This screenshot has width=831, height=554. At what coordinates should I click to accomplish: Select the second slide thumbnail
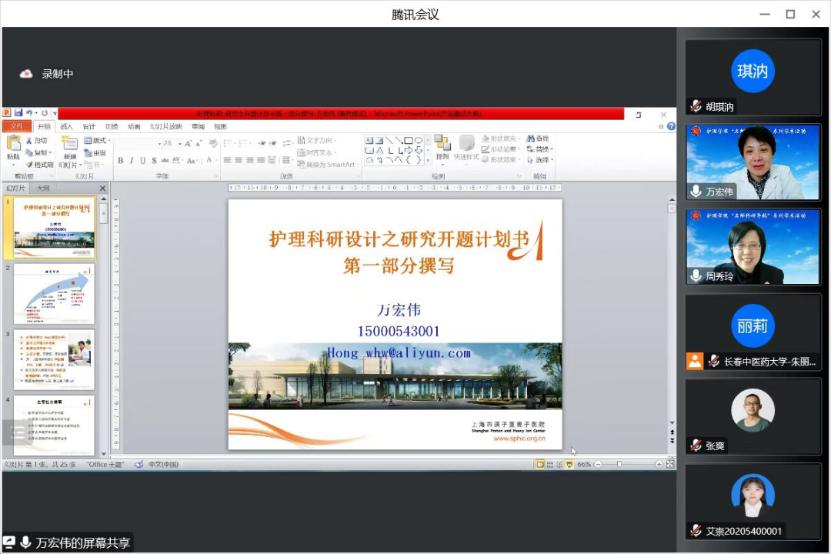click(x=54, y=295)
